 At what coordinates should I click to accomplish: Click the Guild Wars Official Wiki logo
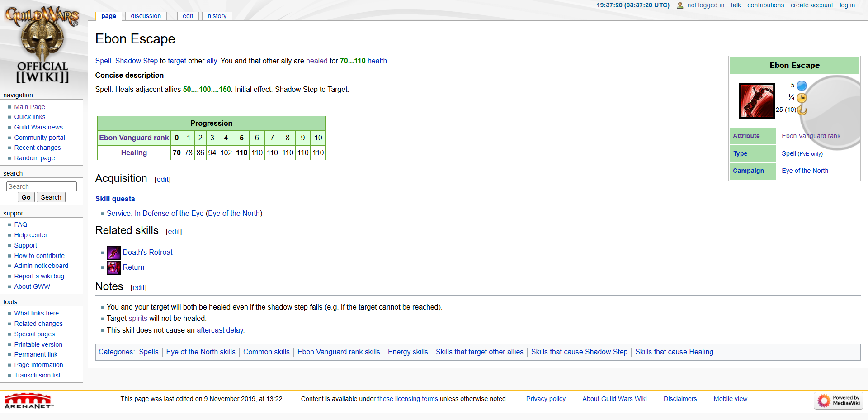(x=42, y=45)
